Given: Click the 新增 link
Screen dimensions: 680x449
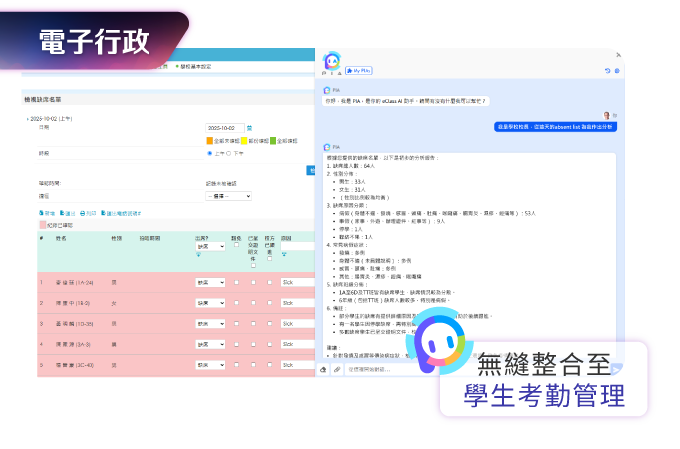Looking at the screenshot, I should (x=49, y=213).
